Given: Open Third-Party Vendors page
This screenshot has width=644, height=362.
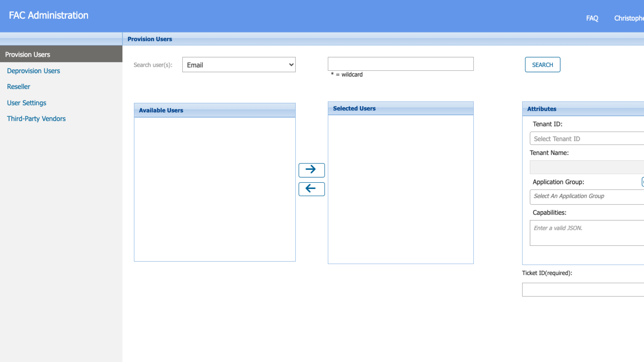Looking at the screenshot, I should click(36, 119).
